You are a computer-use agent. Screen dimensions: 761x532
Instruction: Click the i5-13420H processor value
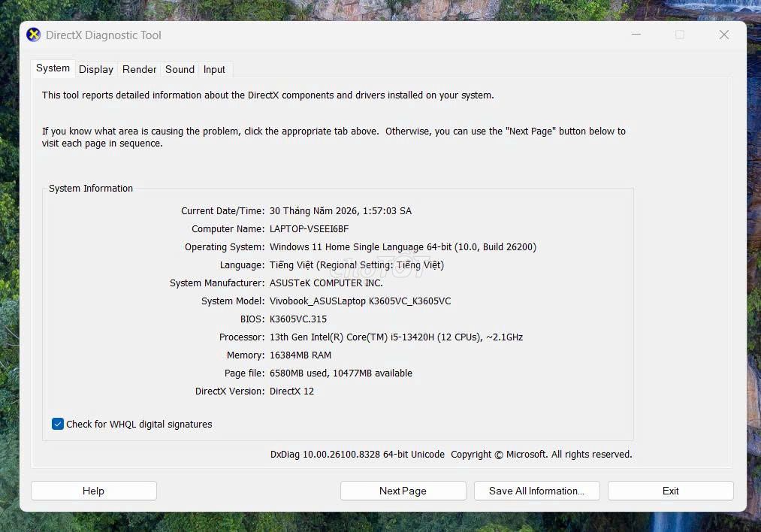396,337
